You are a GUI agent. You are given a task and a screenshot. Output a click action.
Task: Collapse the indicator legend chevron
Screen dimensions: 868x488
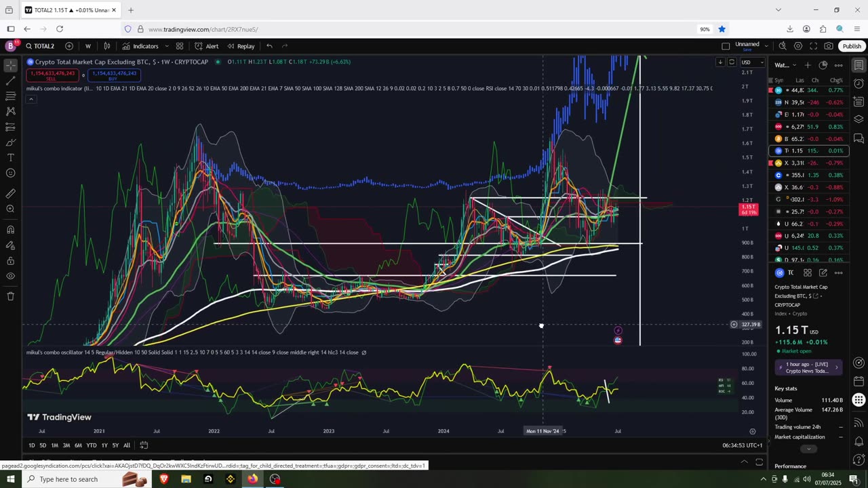(x=31, y=99)
